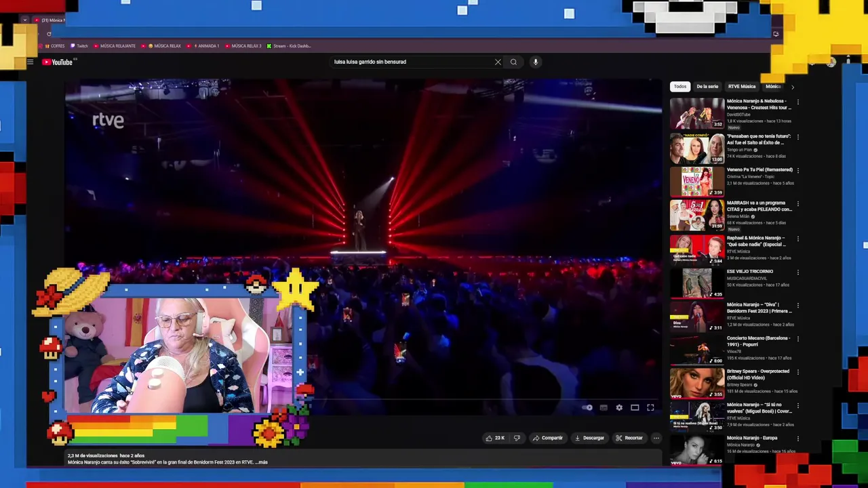Create a clip with Recortar

pyautogui.click(x=629, y=438)
